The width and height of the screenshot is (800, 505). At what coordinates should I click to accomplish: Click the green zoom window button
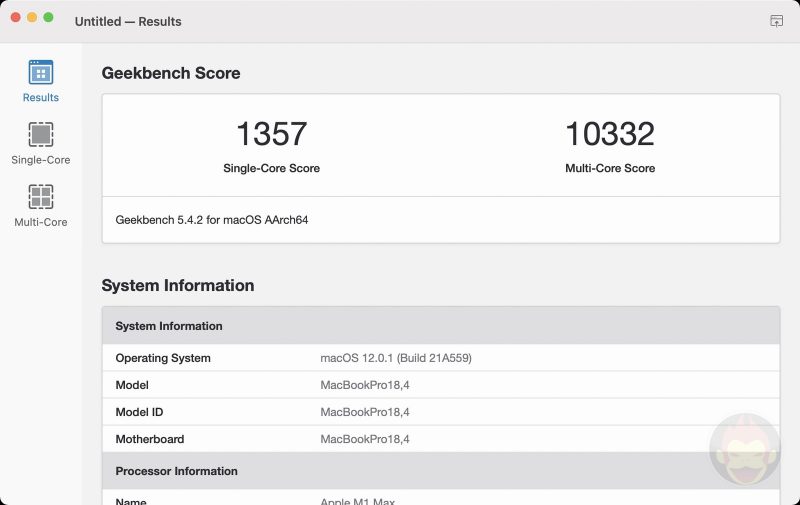pos(48,17)
